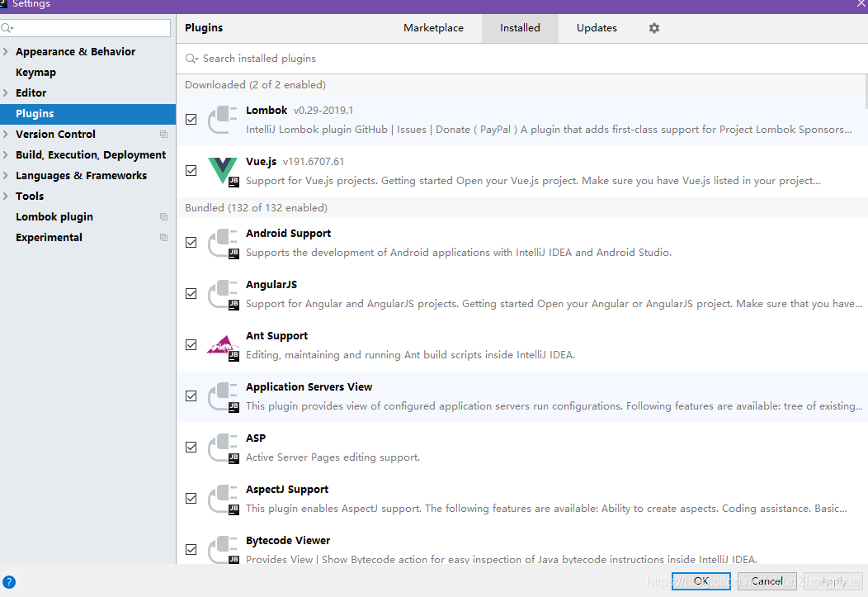Click the Bundled (132 of 132 enabled) header
The width and height of the screenshot is (868, 597).
point(256,208)
